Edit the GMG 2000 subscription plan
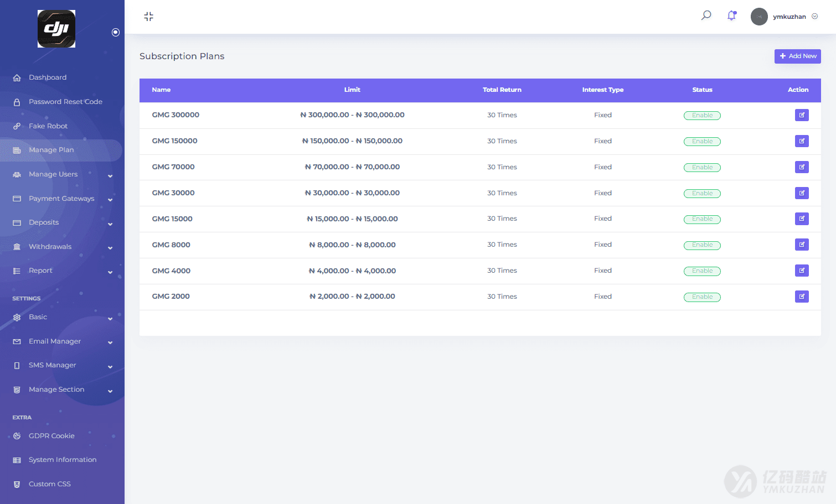Screen dimensions: 836x504 tap(801, 297)
